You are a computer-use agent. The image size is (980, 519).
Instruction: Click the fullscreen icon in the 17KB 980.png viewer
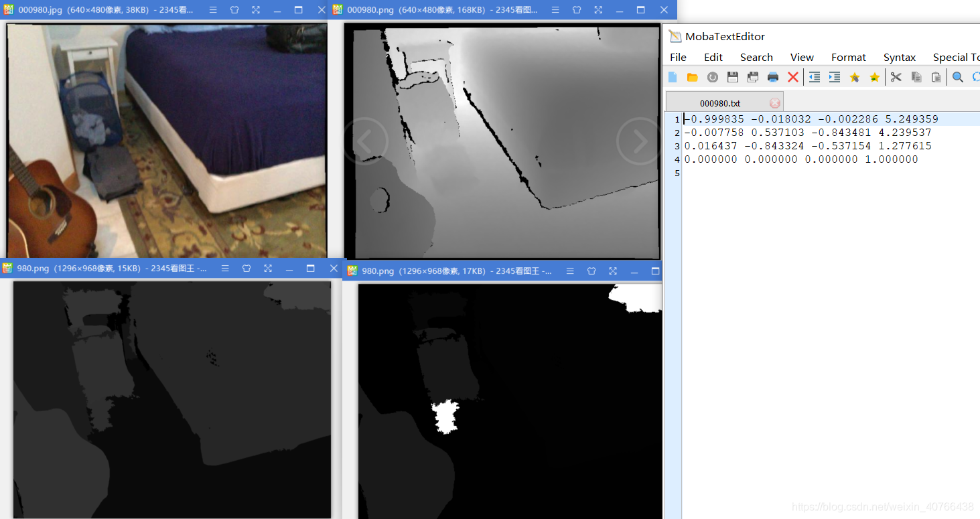pos(613,271)
